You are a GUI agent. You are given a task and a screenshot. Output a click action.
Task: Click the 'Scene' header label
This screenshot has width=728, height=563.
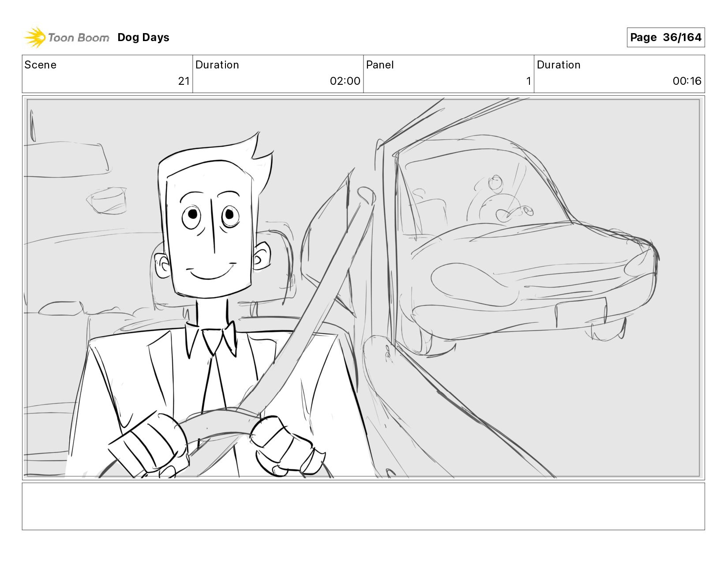tap(41, 65)
